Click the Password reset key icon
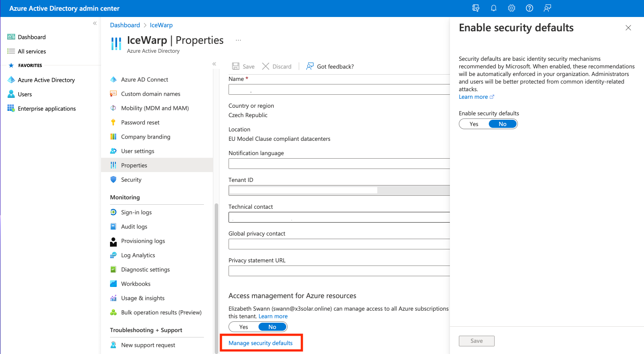Viewport: 644px width, 354px height. tap(113, 122)
